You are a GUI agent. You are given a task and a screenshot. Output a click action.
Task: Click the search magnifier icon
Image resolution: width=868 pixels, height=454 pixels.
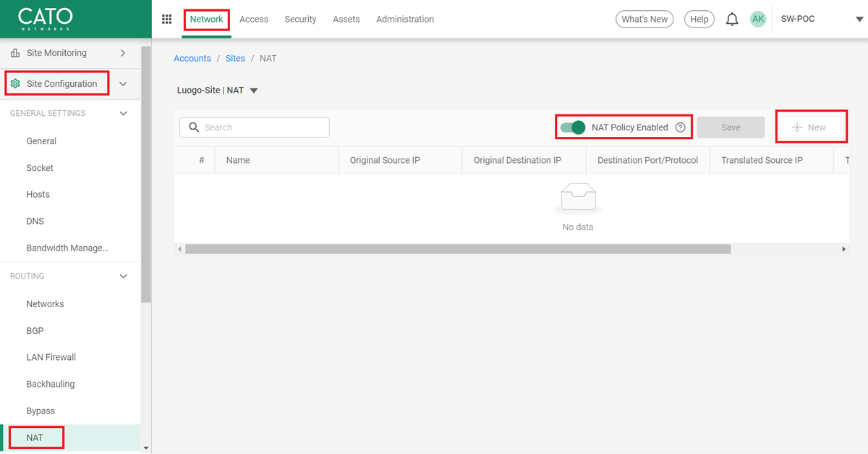tap(193, 127)
